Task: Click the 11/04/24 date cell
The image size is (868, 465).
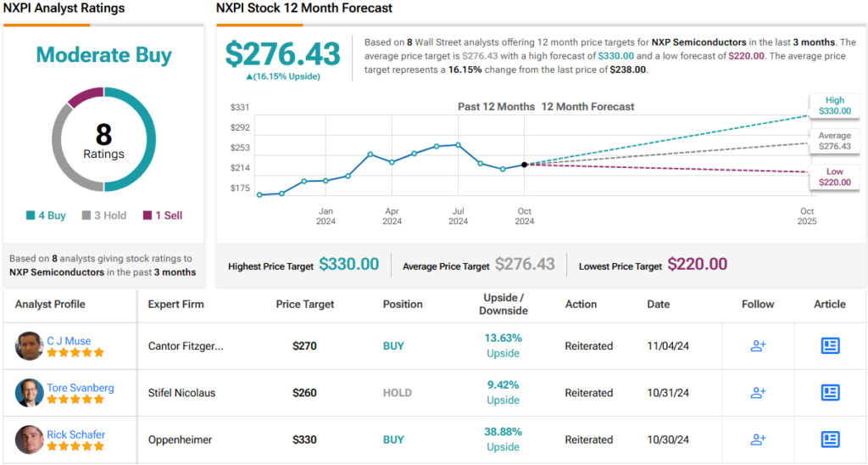Action: click(668, 346)
